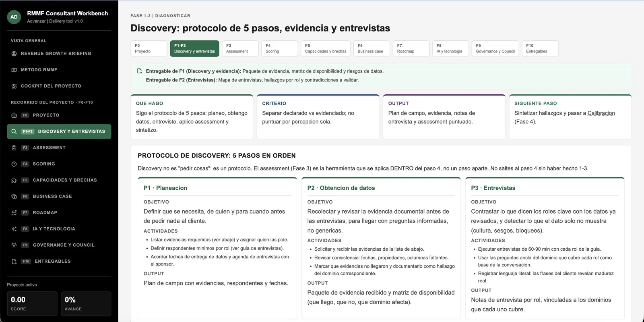Go to the F4 Scoring tab

point(279,48)
